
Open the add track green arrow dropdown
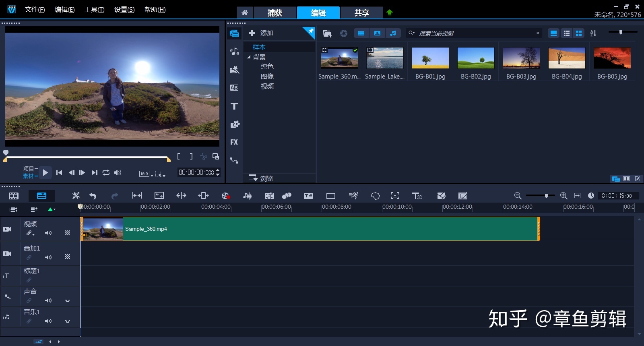(x=52, y=209)
